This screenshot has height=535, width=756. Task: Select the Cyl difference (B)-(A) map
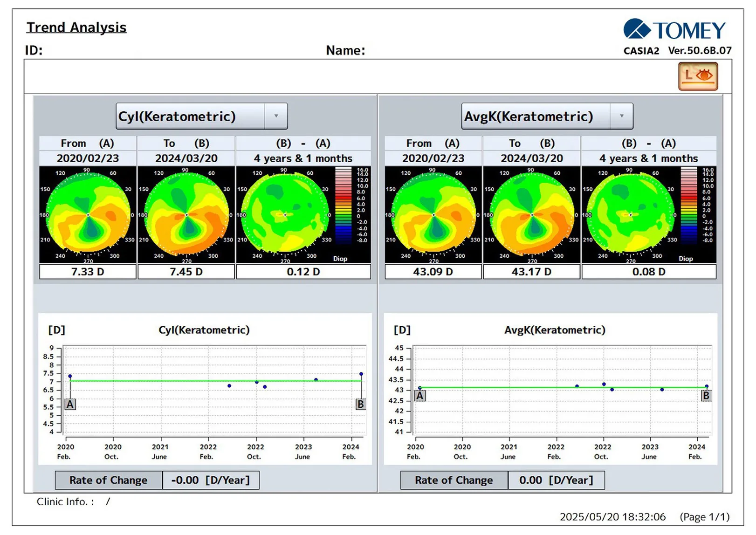point(285,215)
